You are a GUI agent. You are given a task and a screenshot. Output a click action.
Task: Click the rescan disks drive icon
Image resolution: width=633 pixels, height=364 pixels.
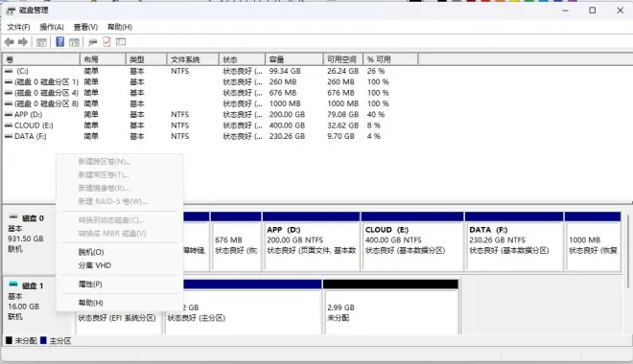point(93,42)
